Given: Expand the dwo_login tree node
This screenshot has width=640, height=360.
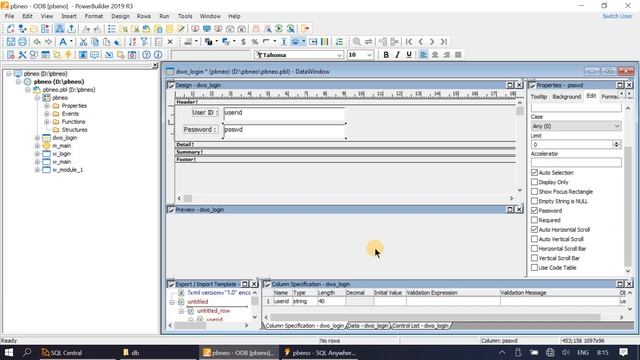Looking at the screenshot, I should click(37, 138).
